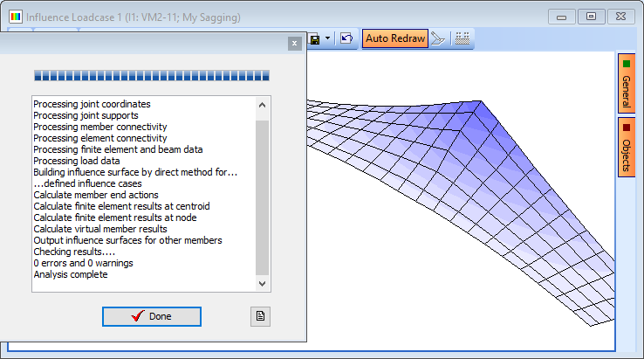Screen dimensions: 644x359
Task: Toggle the Auto Redraw button
Action: point(395,38)
